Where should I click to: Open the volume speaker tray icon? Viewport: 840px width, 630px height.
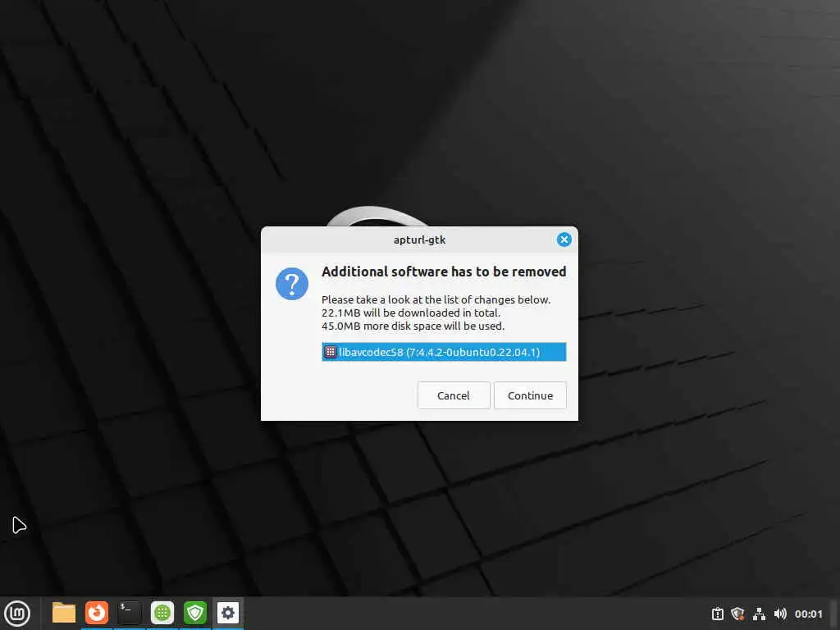pyautogui.click(x=780, y=614)
